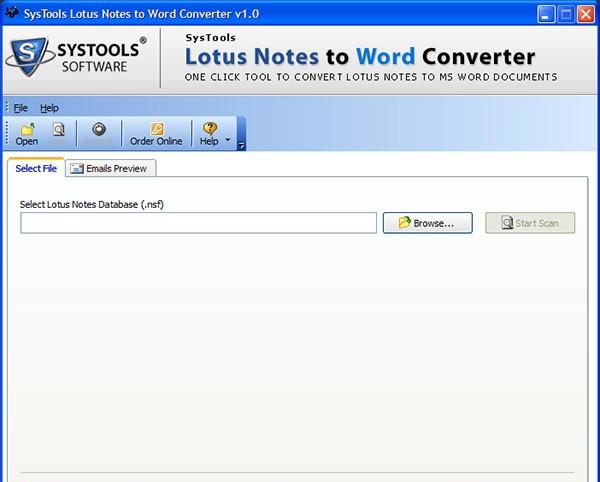Switch to the Select File tab
Image resolution: width=600 pixels, height=482 pixels.
click(36, 168)
